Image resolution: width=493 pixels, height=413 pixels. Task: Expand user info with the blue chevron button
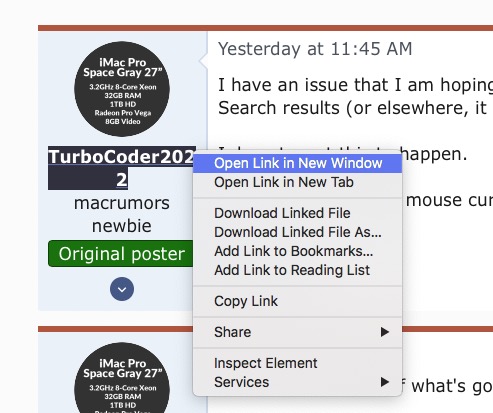[x=122, y=289]
